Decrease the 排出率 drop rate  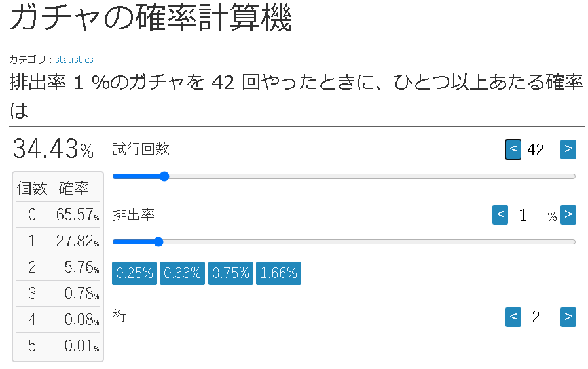point(500,215)
